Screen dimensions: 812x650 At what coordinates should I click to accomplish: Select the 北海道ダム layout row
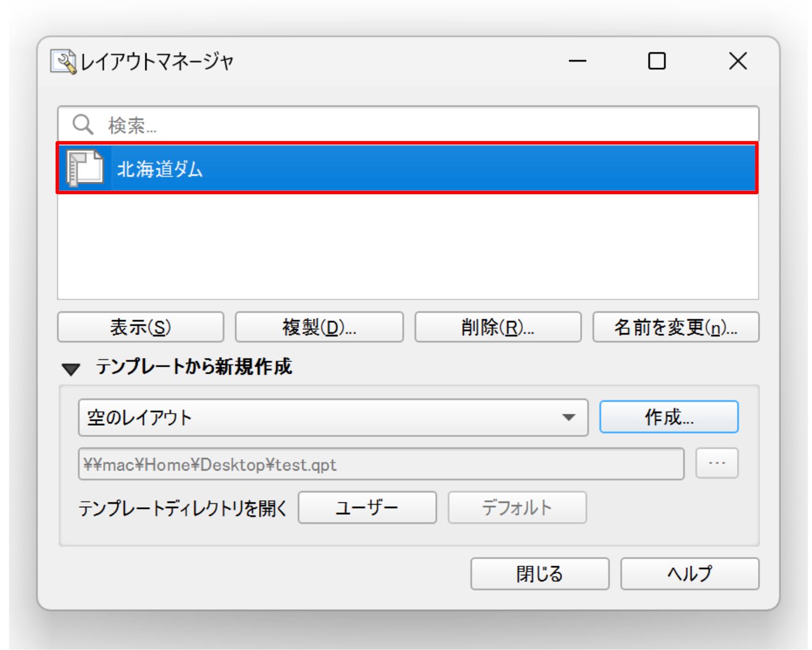[407, 168]
